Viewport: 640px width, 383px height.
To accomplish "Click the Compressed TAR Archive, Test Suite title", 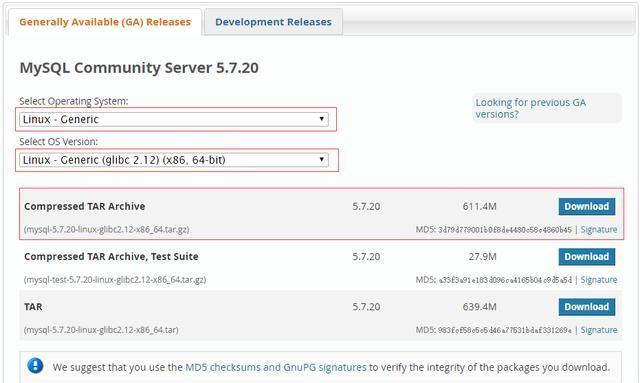I will click(x=111, y=256).
